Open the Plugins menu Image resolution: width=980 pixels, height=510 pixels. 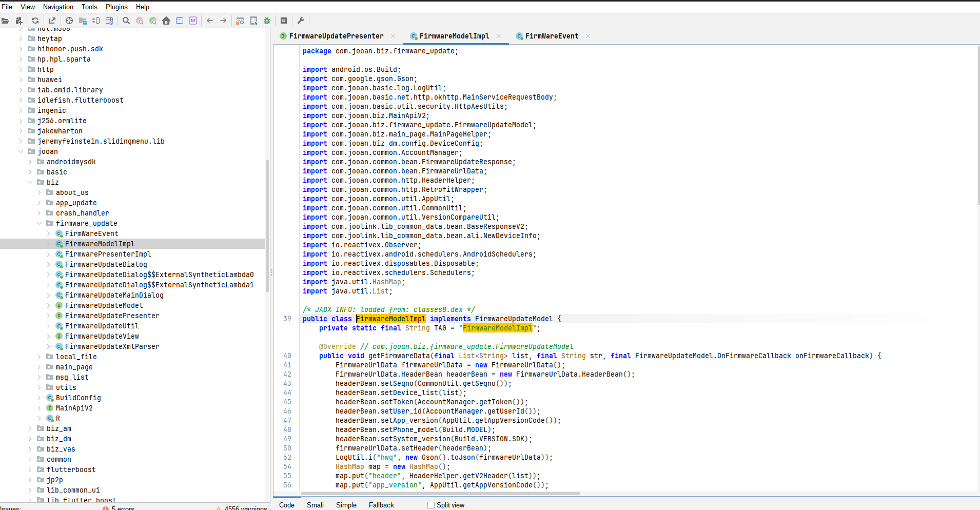[x=116, y=7]
